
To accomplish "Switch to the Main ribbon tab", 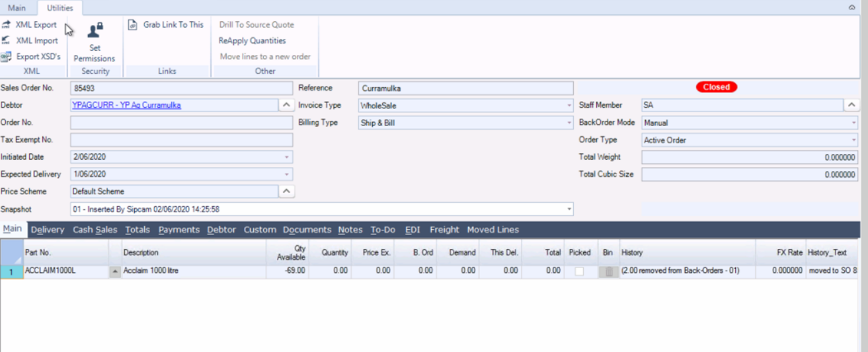I will [17, 8].
